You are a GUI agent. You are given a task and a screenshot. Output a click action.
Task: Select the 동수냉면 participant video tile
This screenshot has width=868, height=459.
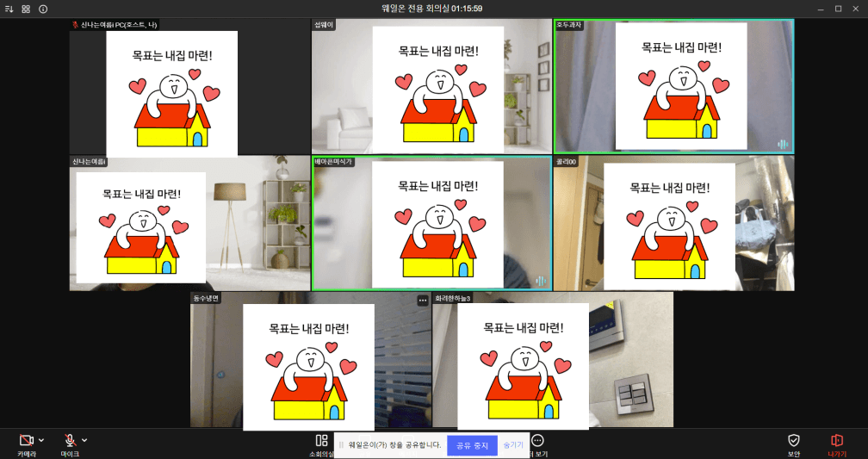pos(311,360)
